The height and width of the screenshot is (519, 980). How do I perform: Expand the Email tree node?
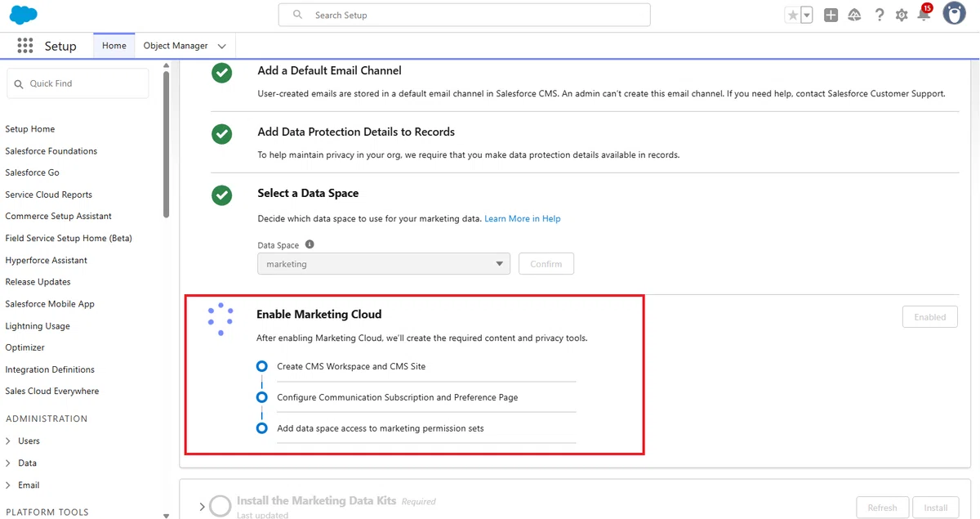pyautogui.click(x=8, y=485)
